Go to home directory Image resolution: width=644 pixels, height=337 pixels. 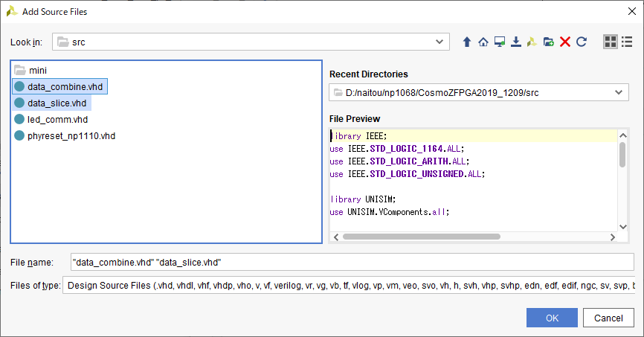click(x=483, y=42)
